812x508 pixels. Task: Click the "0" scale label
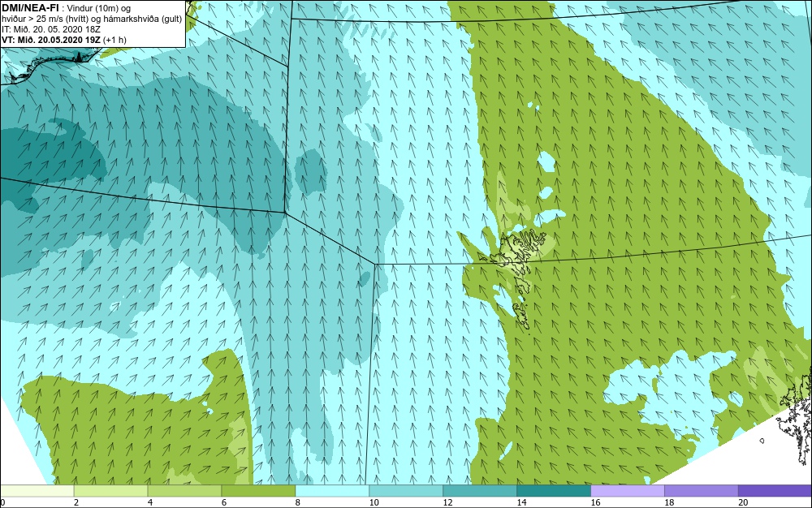2,502
